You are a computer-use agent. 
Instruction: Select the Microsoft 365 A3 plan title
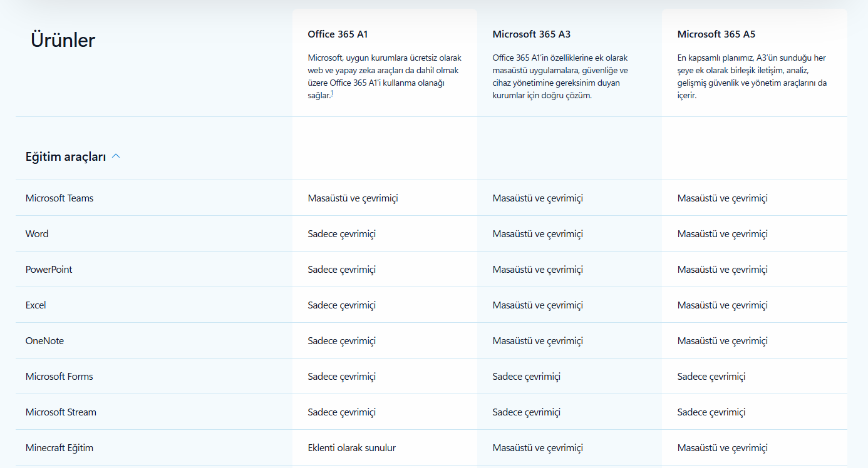click(x=532, y=34)
